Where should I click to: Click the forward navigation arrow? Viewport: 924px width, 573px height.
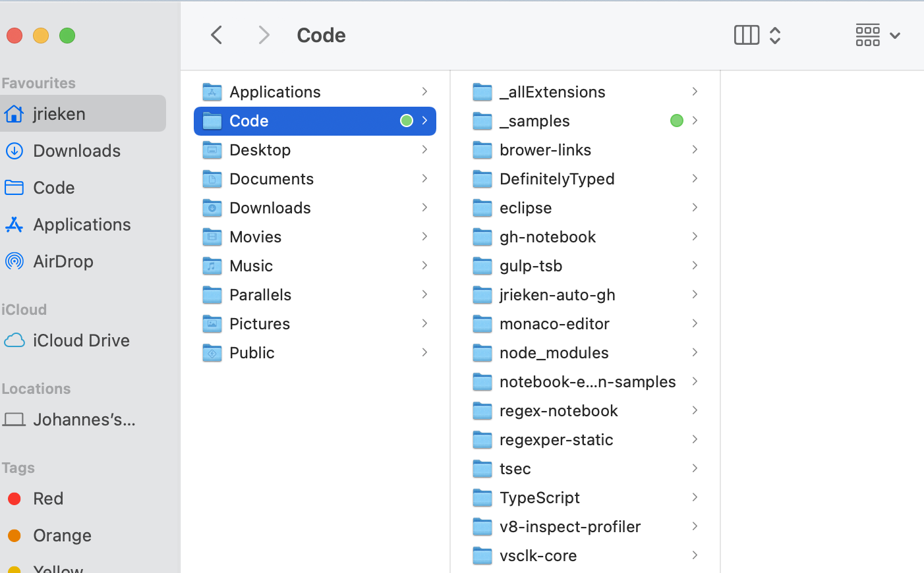click(x=264, y=34)
